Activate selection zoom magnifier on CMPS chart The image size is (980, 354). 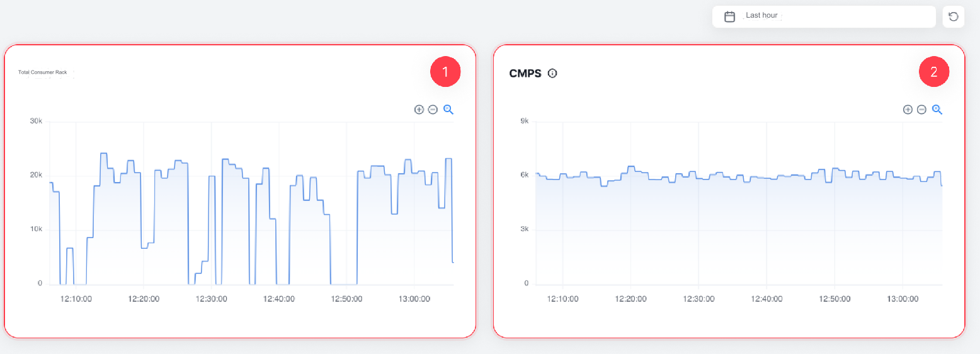tap(937, 110)
